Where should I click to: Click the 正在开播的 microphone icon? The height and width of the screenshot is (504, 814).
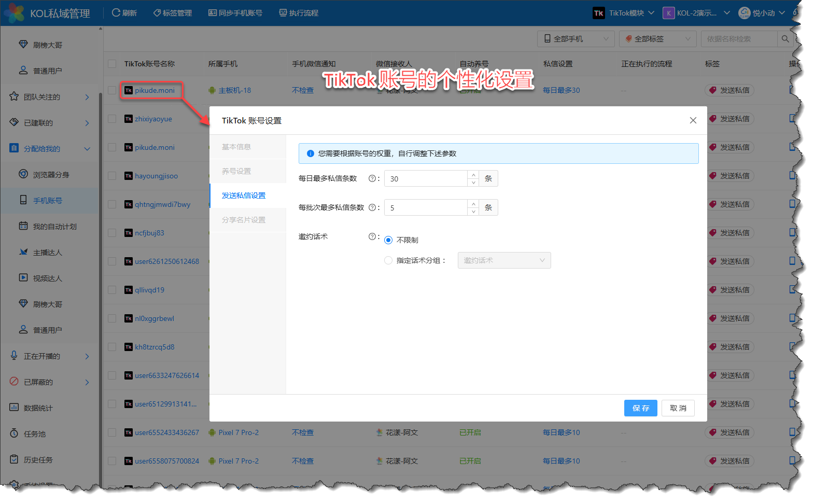[x=14, y=355]
